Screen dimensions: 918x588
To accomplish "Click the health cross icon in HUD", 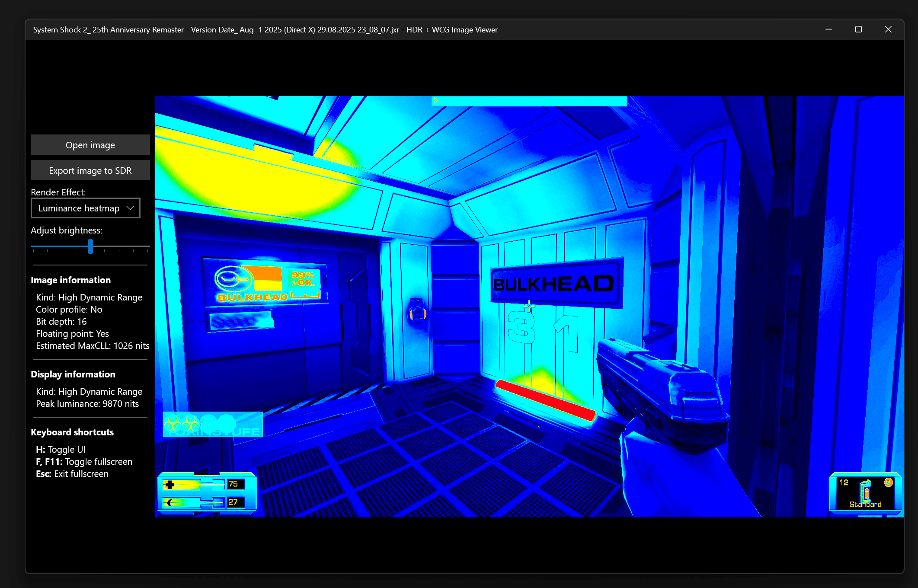I will pos(170,485).
